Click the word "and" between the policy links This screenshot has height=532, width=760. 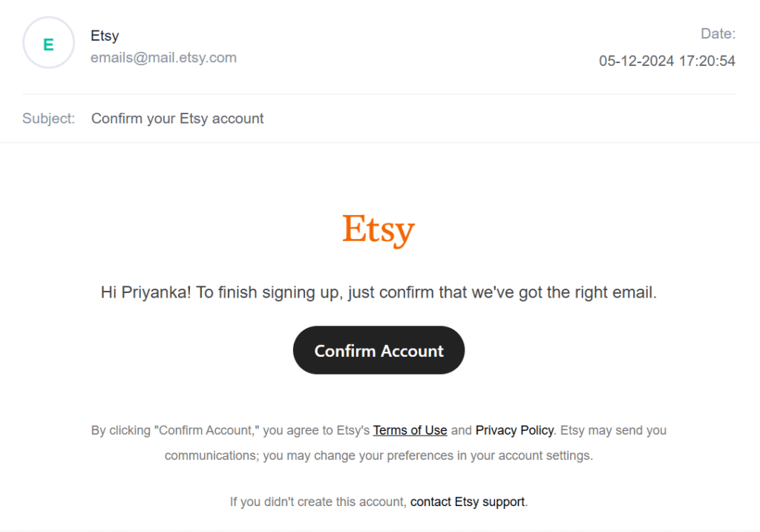(461, 430)
